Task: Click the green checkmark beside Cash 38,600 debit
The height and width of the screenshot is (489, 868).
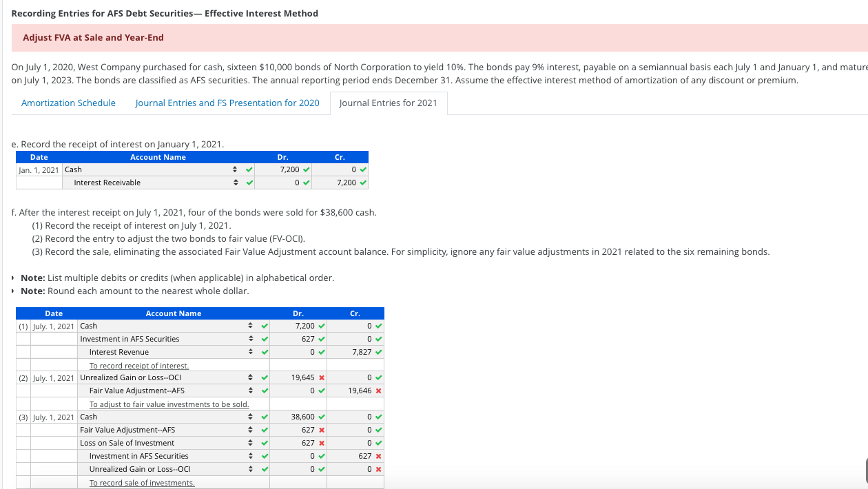Action: pos(320,417)
